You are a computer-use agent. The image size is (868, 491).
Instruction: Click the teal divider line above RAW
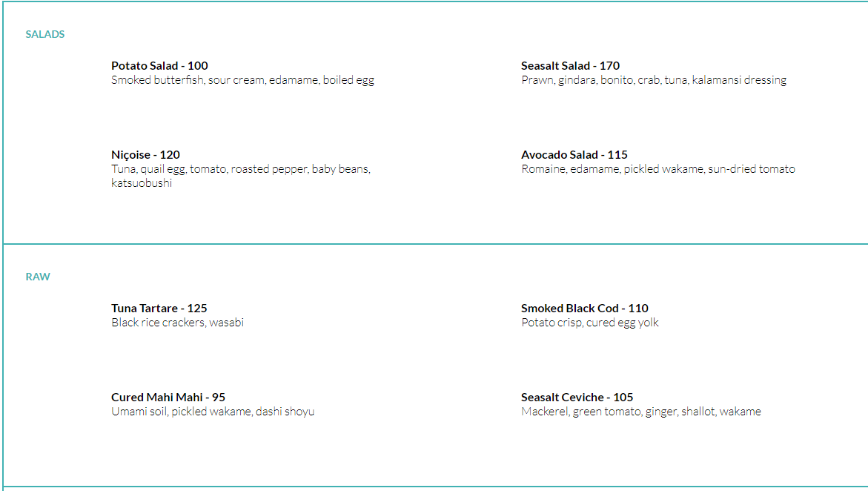[x=435, y=244]
